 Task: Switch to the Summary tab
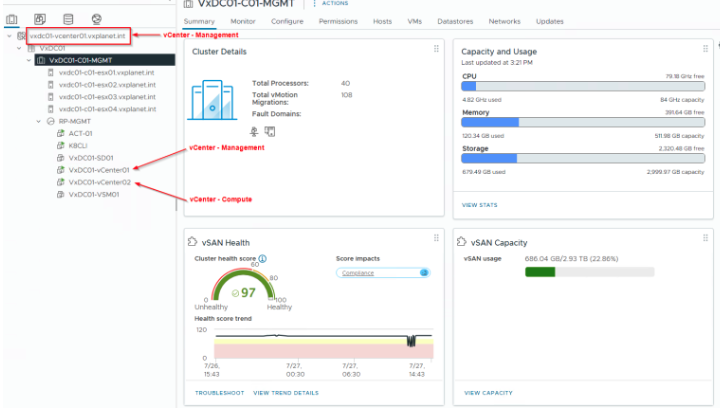199,22
